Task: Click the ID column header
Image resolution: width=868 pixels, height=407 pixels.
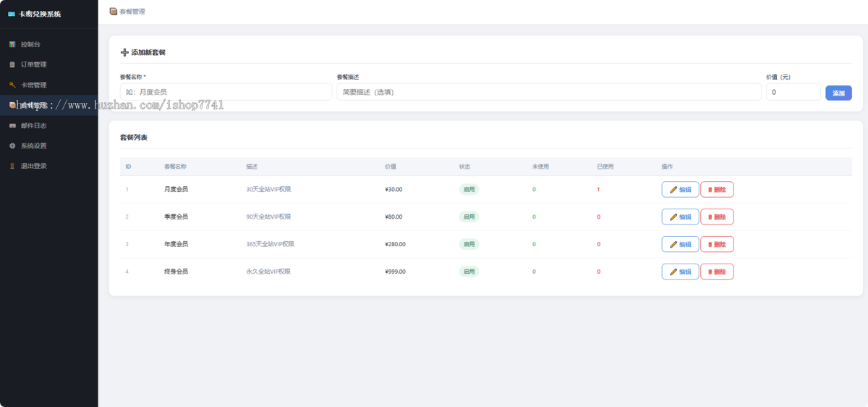Action: (x=128, y=167)
